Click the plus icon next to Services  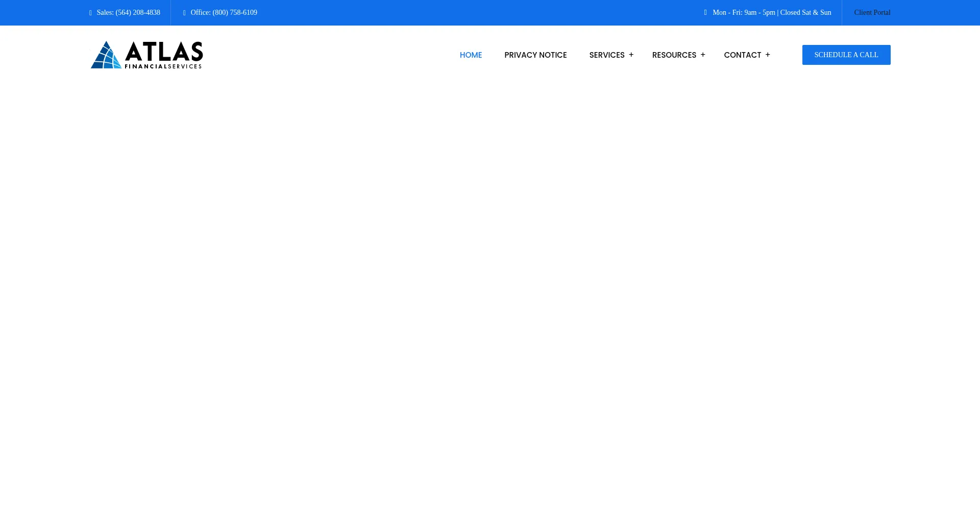[631, 55]
